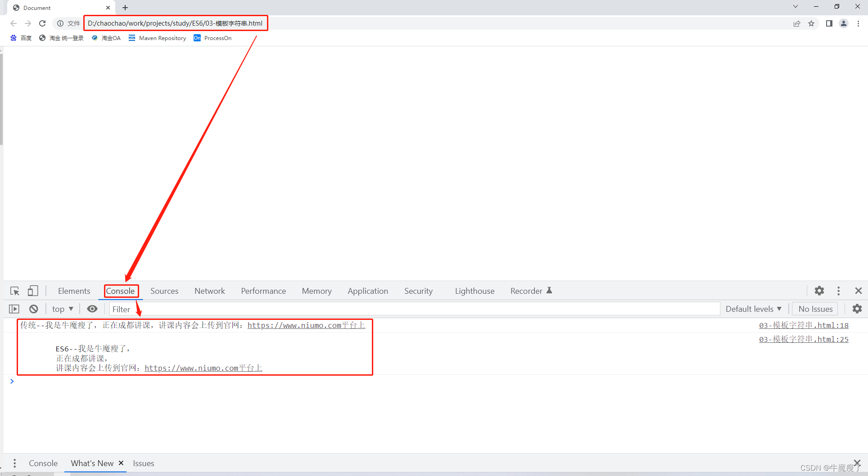Open DevTools customize three-dot menu
Image resolution: width=868 pixels, height=476 pixels.
point(838,291)
